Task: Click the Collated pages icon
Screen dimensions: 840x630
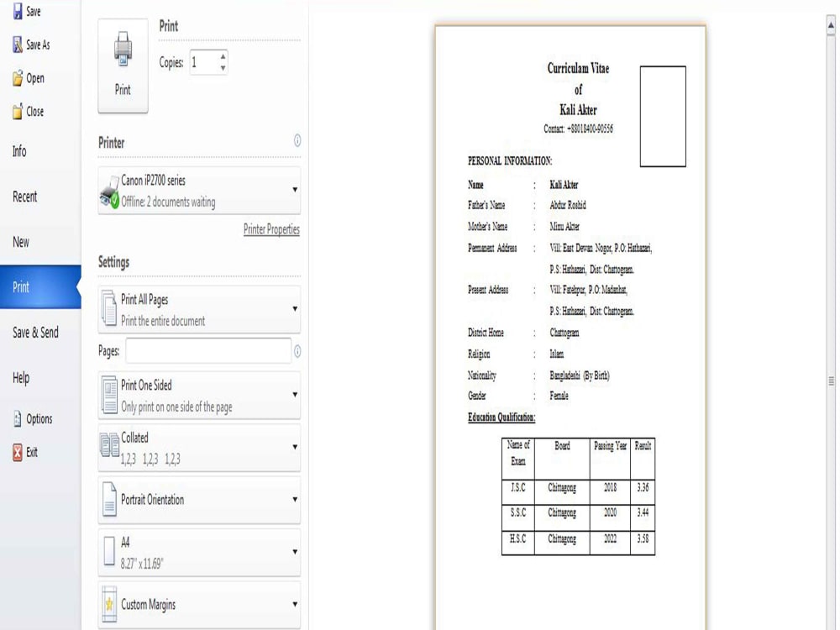Action: tap(110, 445)
